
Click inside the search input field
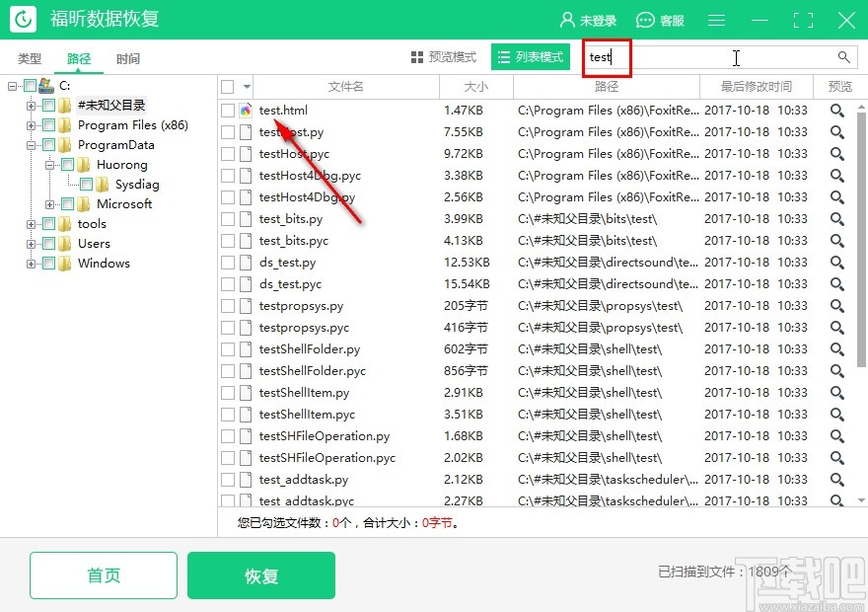(x=720, y=57)
